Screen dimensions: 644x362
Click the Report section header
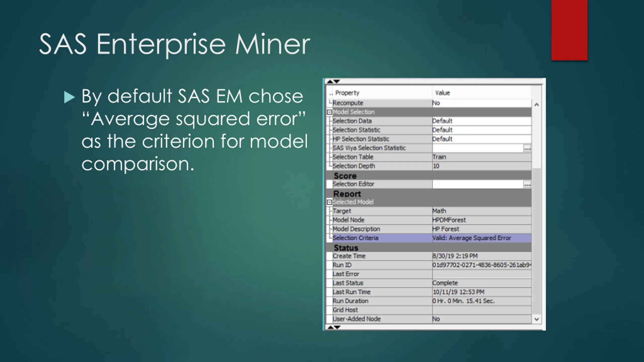click(429, 194)
